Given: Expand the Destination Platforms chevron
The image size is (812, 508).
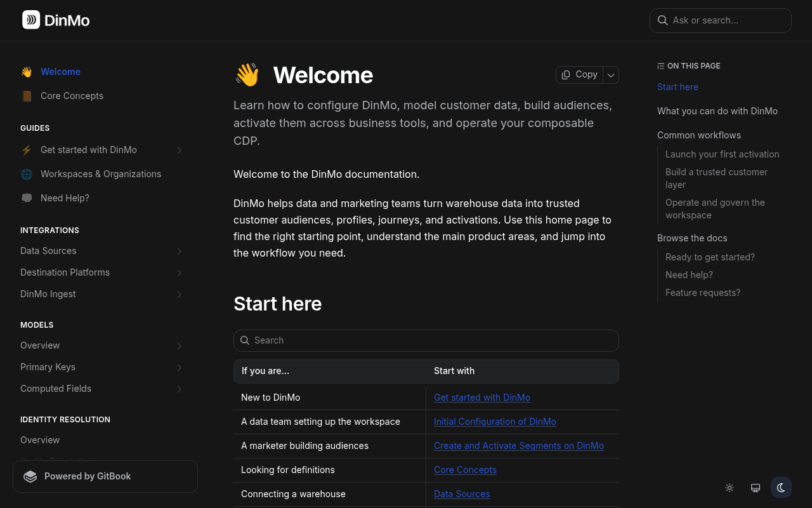Looking at the screenshot, I should pos(180,273).
